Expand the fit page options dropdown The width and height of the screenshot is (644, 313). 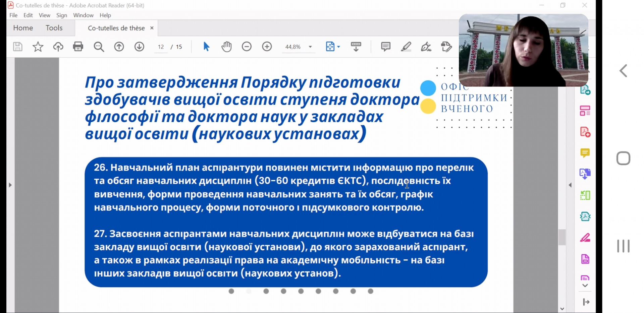click(338, 47)
